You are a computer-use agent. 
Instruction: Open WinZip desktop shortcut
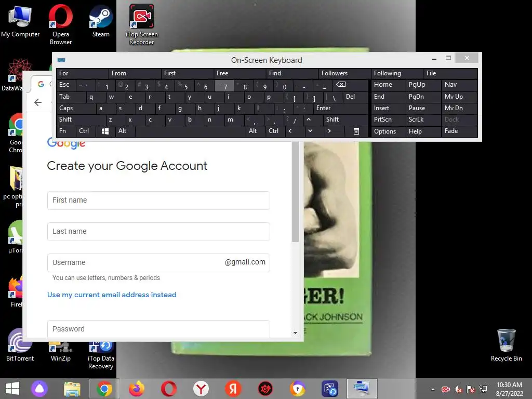point(61,352)
